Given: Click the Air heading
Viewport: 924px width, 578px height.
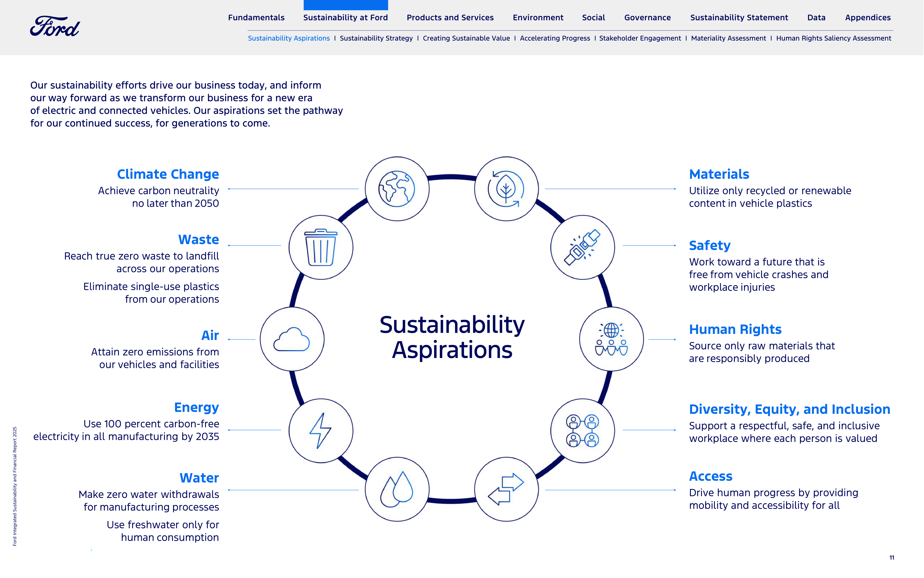Looking at the screenshot, I should 210,335.
